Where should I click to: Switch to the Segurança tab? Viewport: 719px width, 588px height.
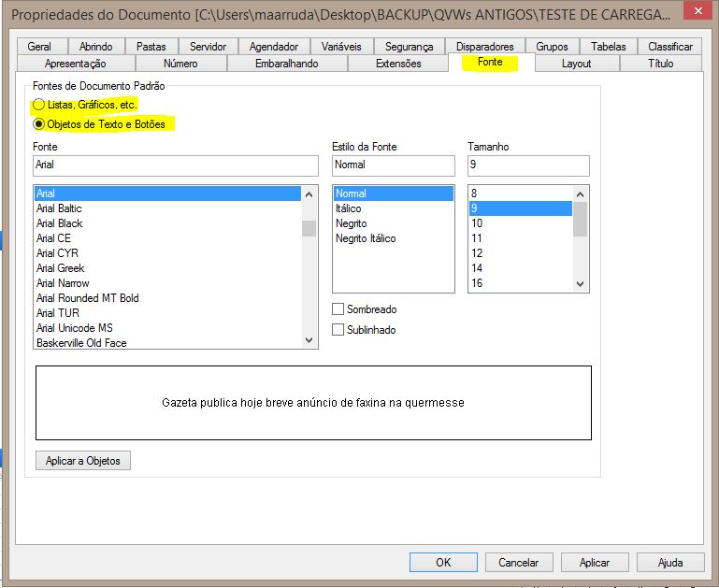click(409, 47)
